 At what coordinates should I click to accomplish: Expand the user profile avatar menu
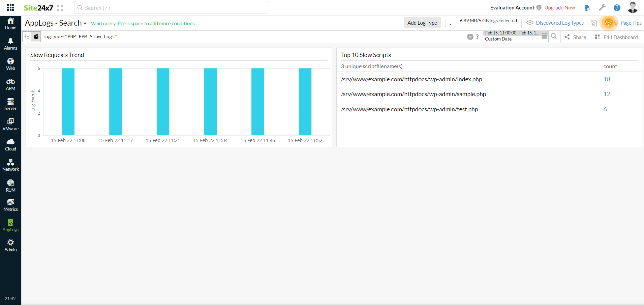click(x=633, y=7)
